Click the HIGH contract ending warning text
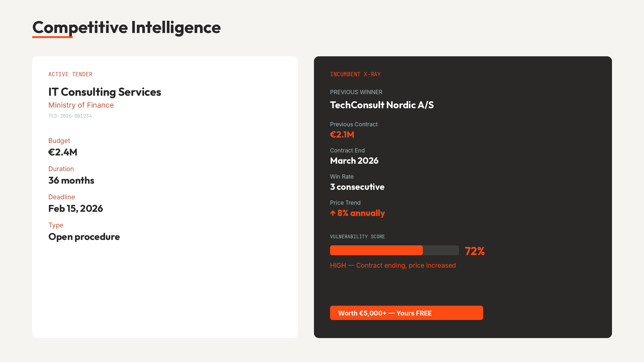 [x=393, y=265]
